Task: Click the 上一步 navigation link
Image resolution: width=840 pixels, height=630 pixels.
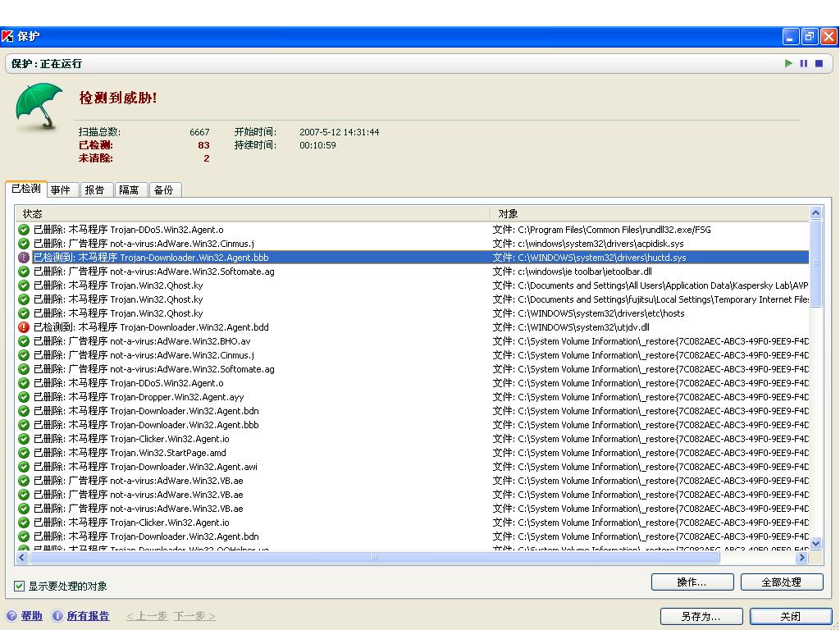Action: point(148,616)
